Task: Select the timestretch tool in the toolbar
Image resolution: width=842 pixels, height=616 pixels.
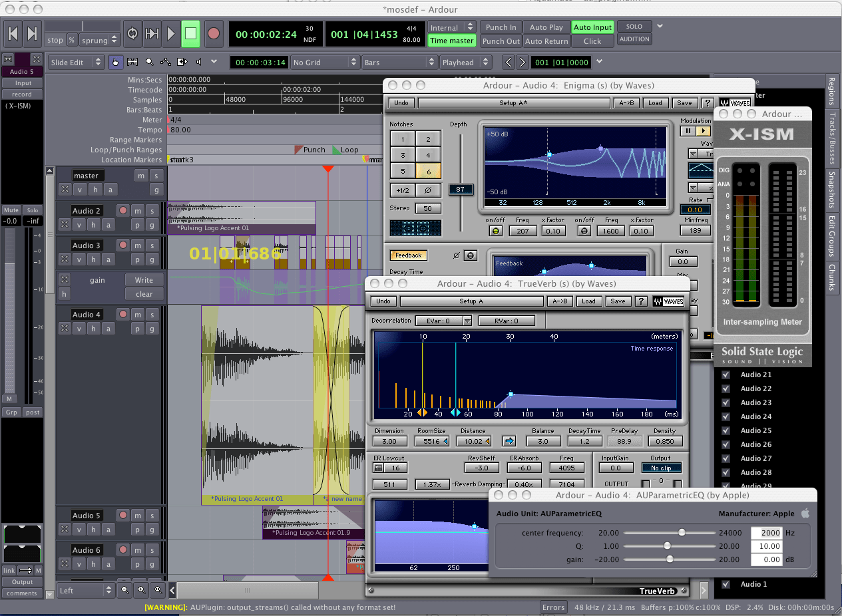Action: click(x=182, y=61)
